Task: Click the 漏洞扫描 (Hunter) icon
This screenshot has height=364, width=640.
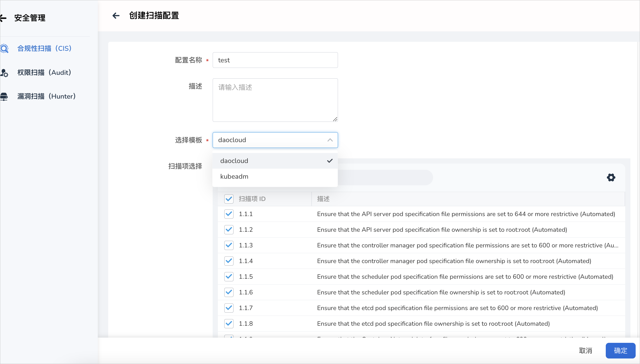Action: click(x=4, y=97)
